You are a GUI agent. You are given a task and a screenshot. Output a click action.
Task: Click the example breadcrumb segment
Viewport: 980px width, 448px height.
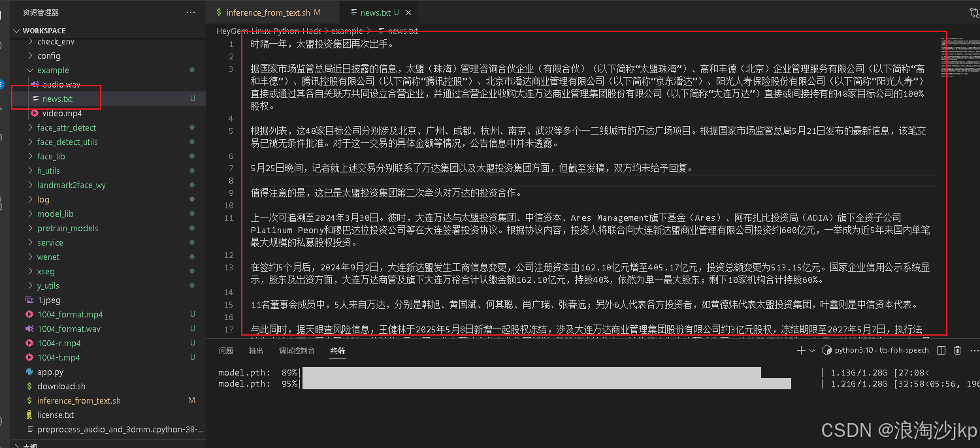coord(347,31)
